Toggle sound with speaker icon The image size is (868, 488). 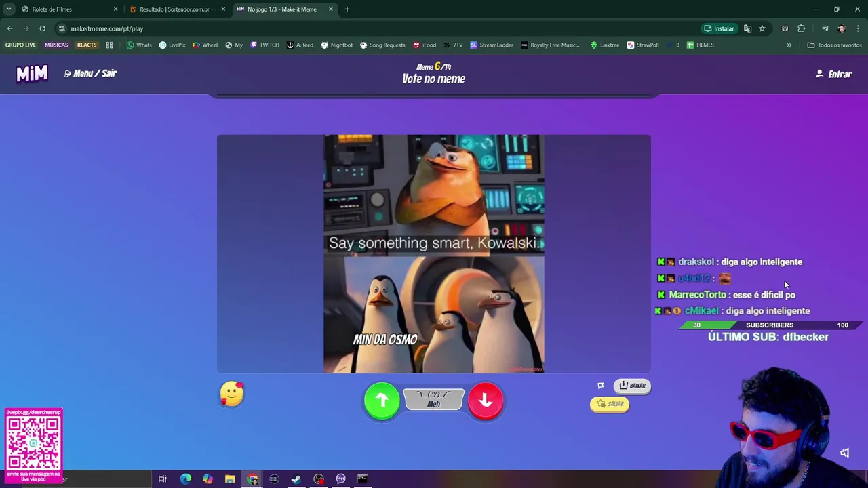844,453
